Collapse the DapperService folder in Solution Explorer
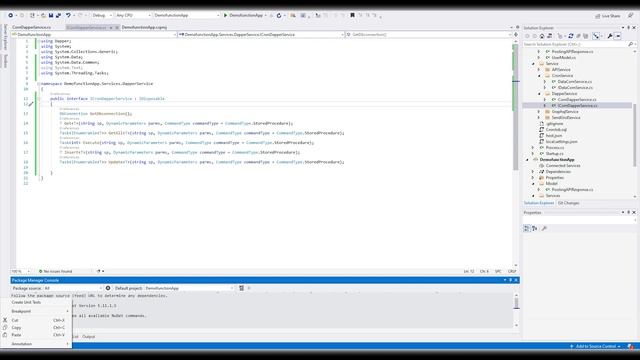The height and width of the screenshot is (360, 640). (x=539, y=94)
